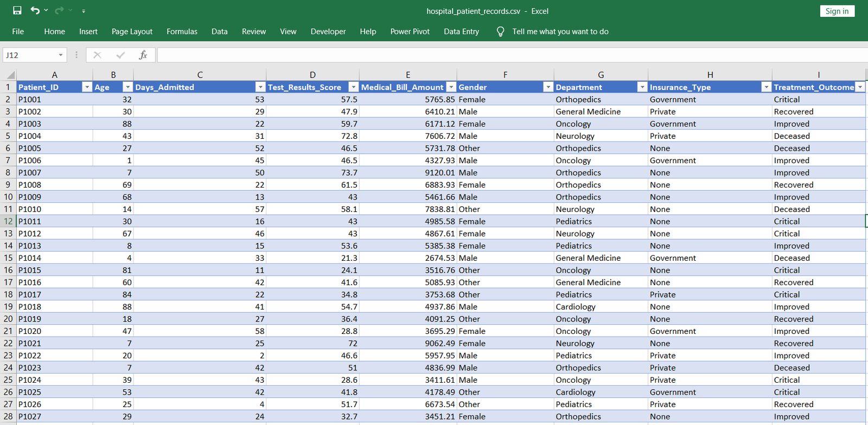The height and width of the screenshot is (425, 868).
Task: Undo the last action
Action: [x=35, y=11]
